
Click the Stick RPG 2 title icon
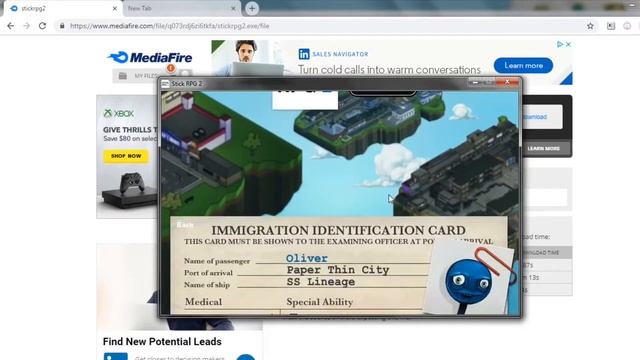(165, 84)
